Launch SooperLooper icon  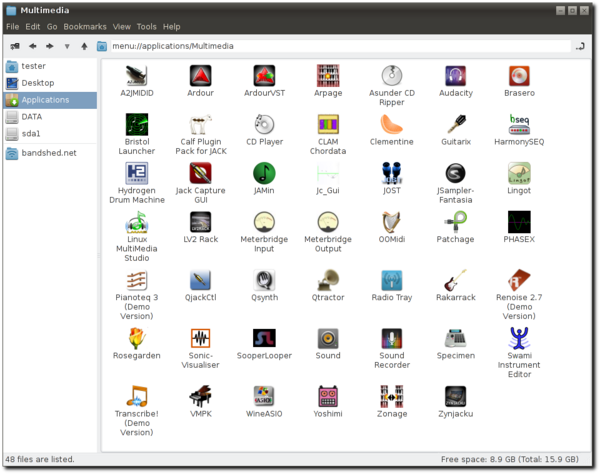[264, 338]
